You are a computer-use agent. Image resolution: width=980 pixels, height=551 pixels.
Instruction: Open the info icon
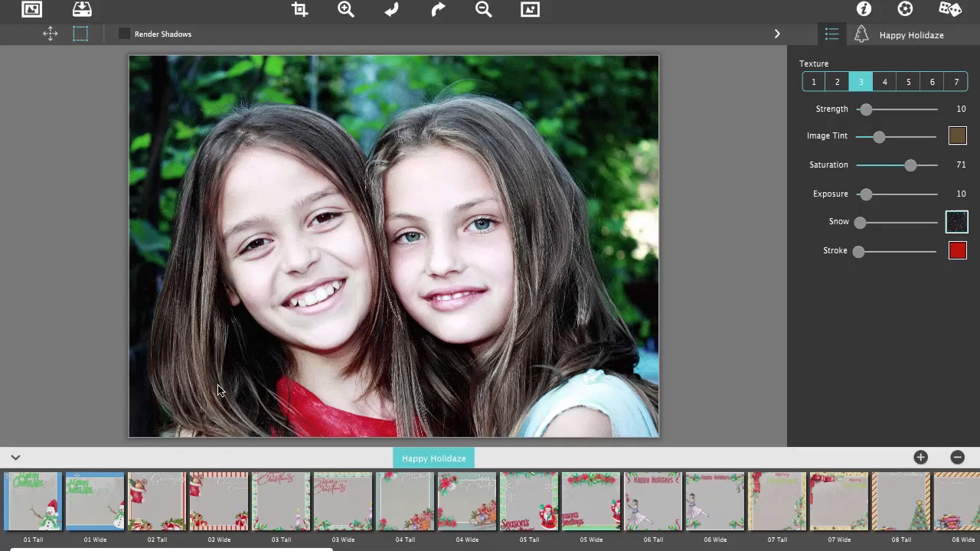(x=864, y=9)
